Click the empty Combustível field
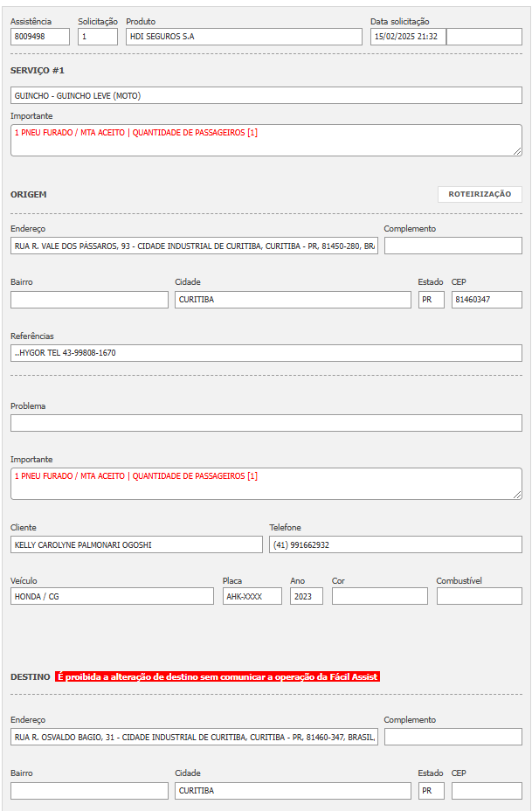This screenshot has width=532, height=811. click(479, 596)
